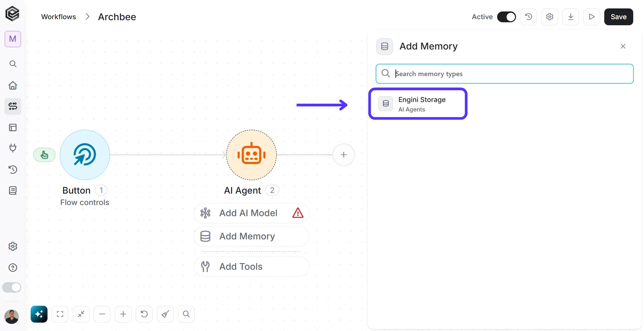Run the workflow with the play button
The image size is (644, 331).
coord(592,17)
